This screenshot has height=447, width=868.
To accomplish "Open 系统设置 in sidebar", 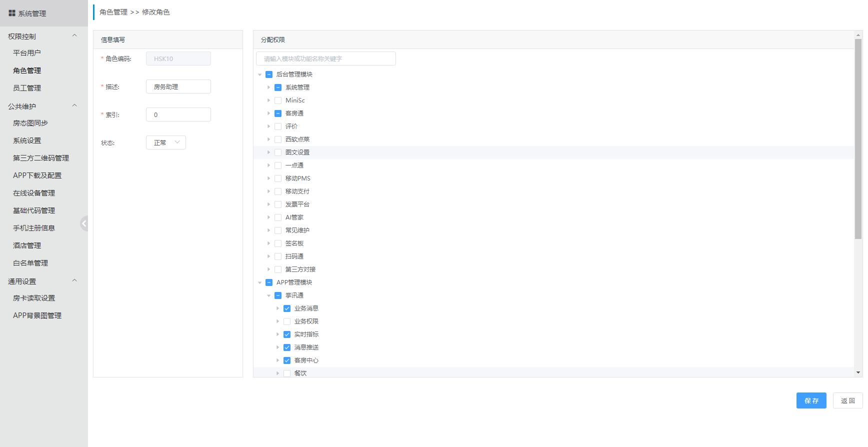I will pos(27,140).
